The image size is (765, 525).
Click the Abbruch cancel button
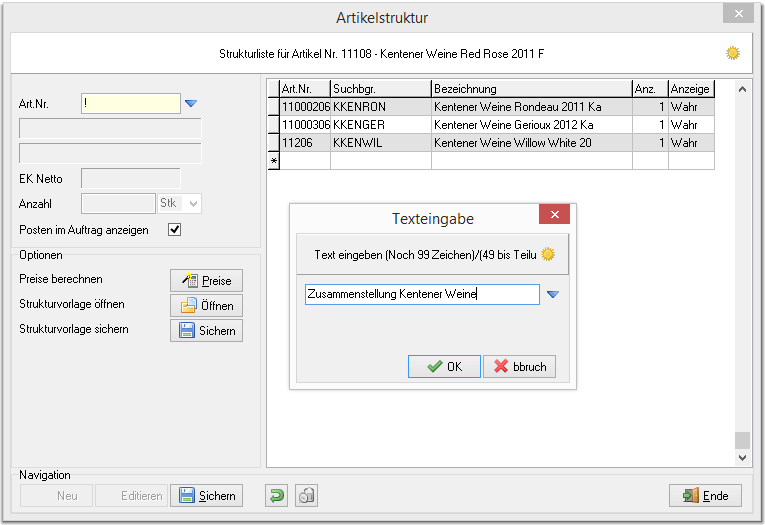(520, 366)
